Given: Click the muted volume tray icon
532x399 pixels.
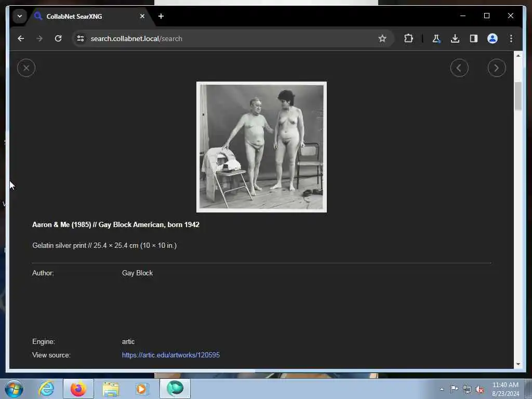Looking at the screenshot, I should click(480, 390).
